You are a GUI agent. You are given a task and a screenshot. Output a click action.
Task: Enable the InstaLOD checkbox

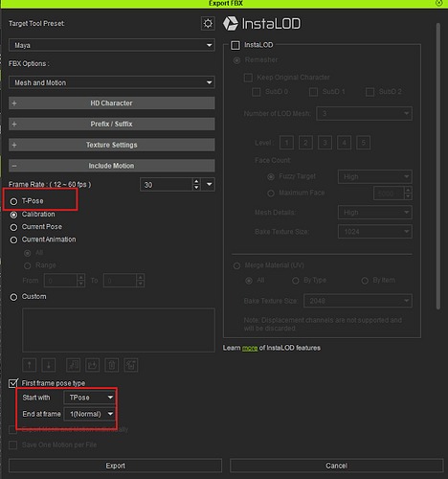[235, 45]
